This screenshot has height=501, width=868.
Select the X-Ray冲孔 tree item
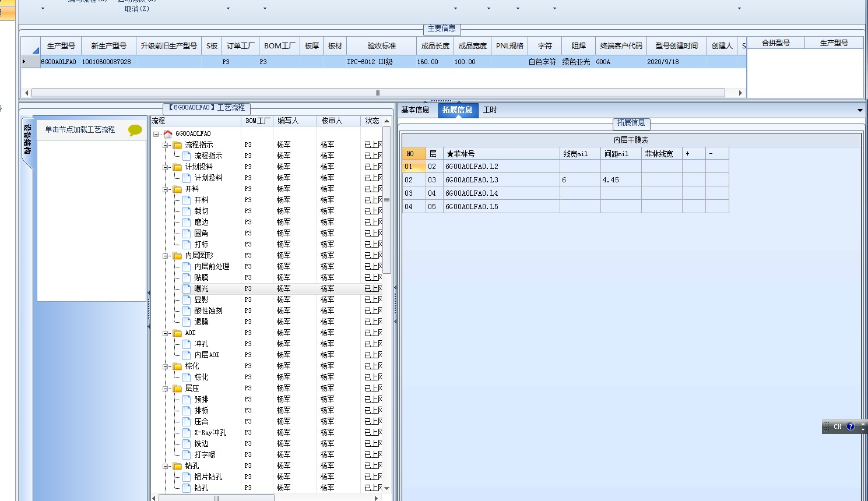[x=210, y=432]
